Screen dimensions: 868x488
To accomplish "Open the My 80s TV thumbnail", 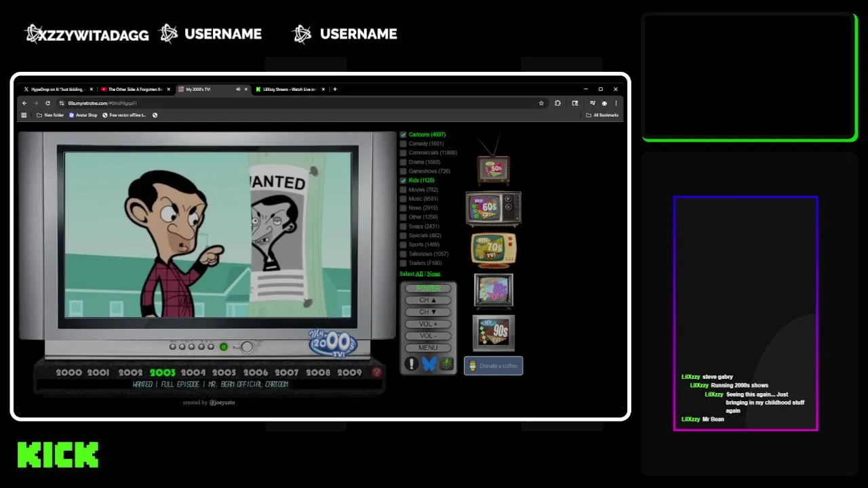I will 493,291.
